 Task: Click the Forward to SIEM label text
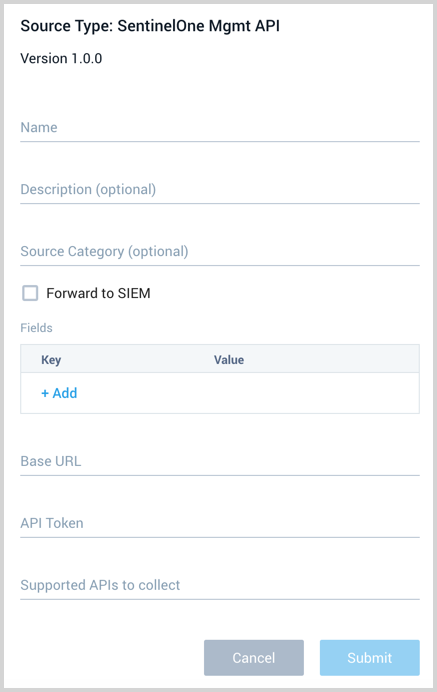[98, 293]
